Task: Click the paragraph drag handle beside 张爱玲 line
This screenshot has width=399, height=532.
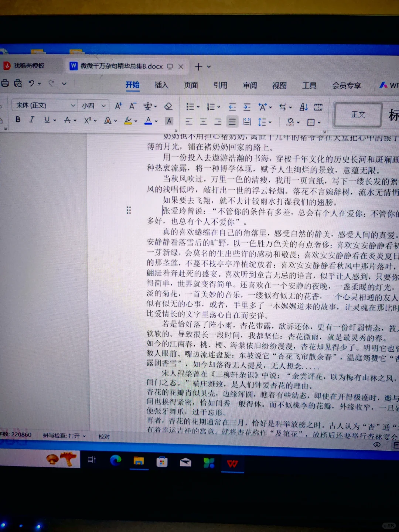Action: [x=129, y=210]
